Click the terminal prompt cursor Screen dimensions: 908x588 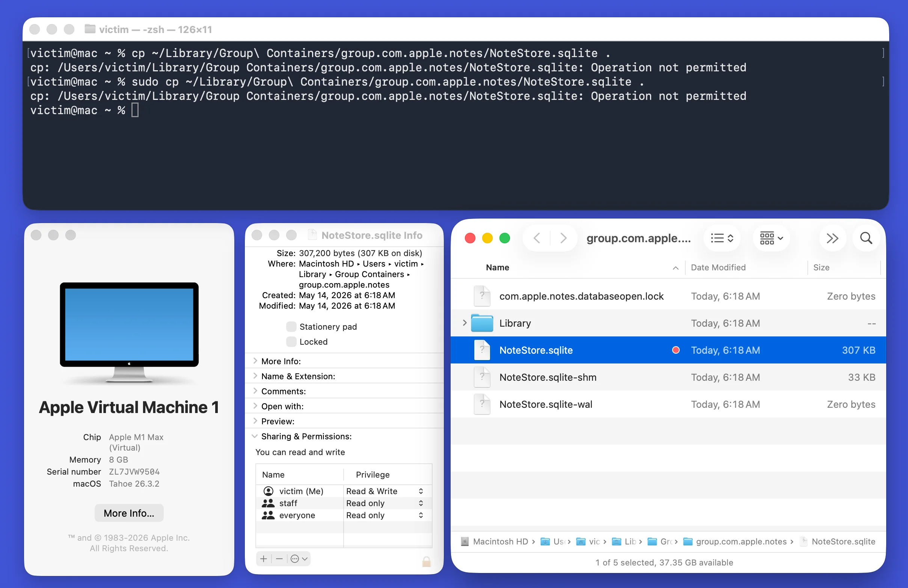[135, 110]
